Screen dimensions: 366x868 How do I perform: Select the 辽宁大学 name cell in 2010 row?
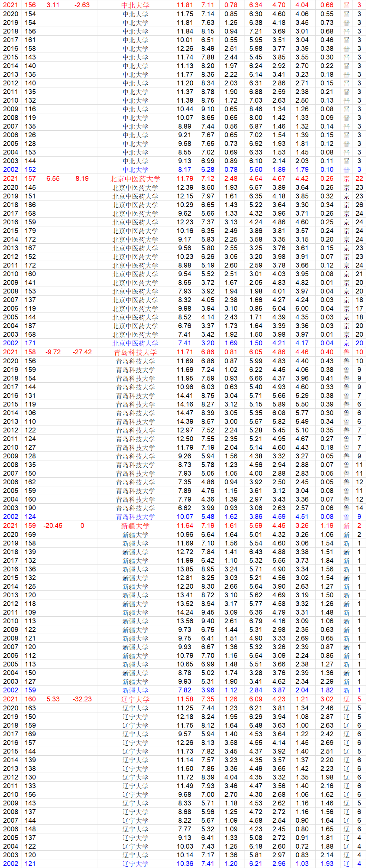135,795
